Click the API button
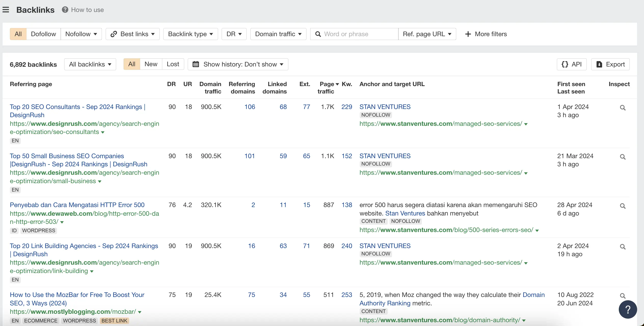The image size is (644, 326). point(572,64)
